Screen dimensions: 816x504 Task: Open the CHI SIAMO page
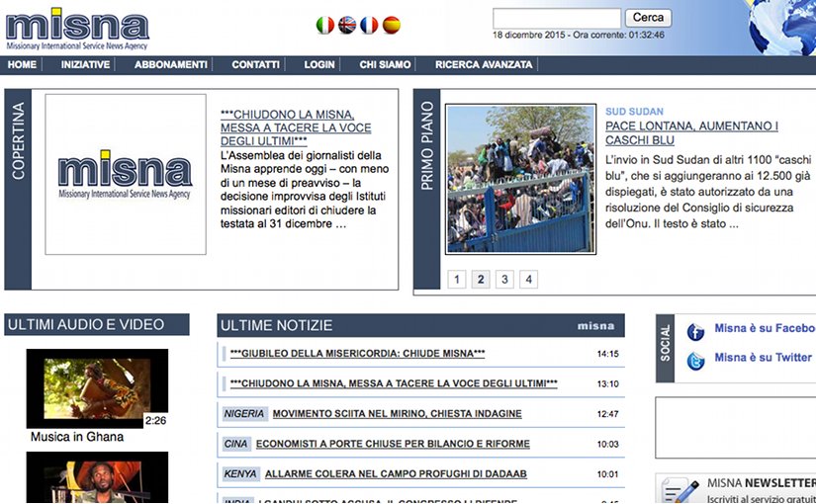tap(385, 64)
